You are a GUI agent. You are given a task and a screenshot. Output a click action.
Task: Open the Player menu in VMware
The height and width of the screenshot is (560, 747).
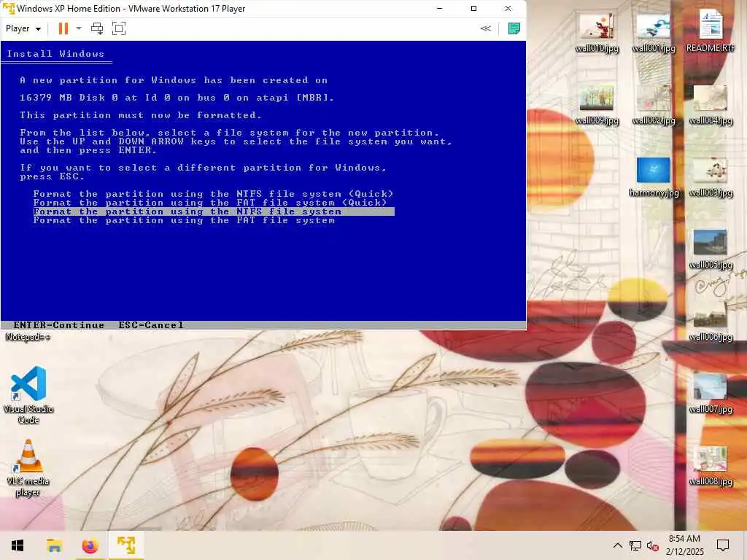pos(23,28)
